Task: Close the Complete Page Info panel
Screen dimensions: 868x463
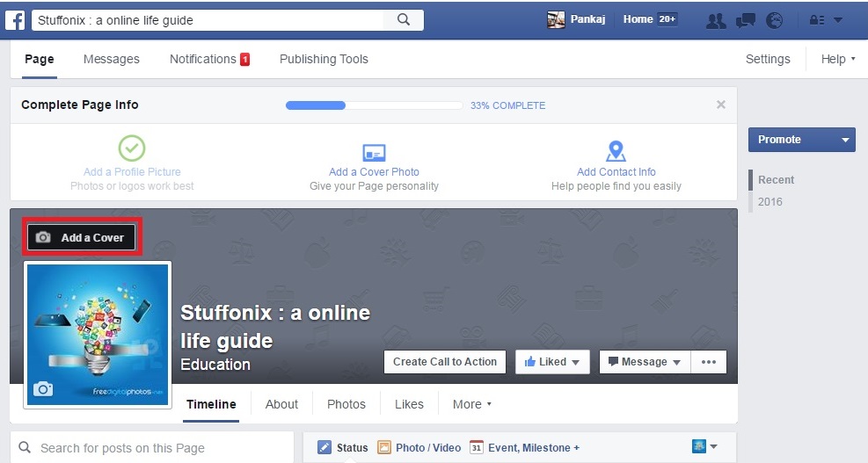Action: pos(721,105)
